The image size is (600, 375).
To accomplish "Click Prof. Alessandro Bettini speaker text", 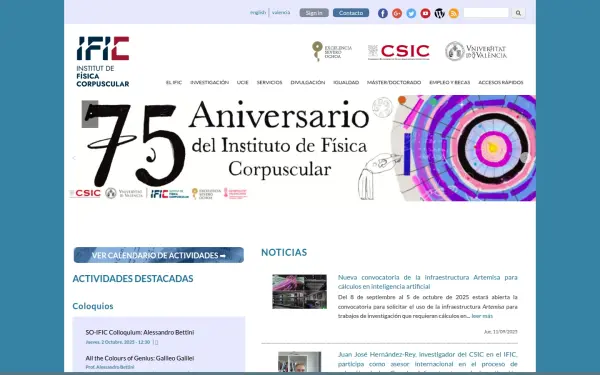I will pyautogui.click(x=110, y=367).
